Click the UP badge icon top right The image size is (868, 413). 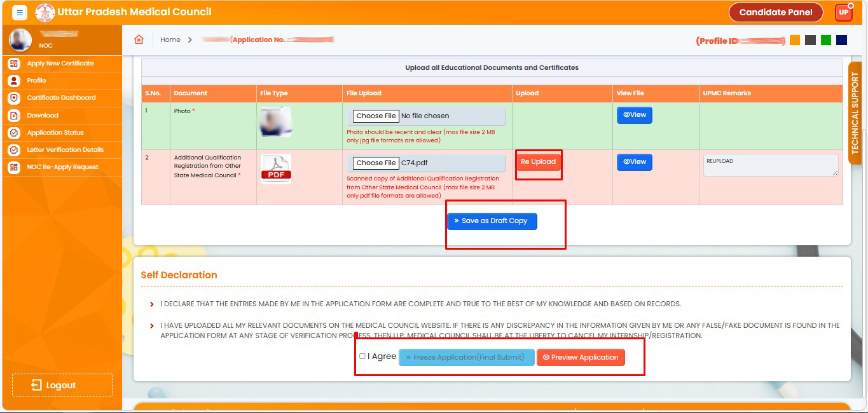pos(843,12)
